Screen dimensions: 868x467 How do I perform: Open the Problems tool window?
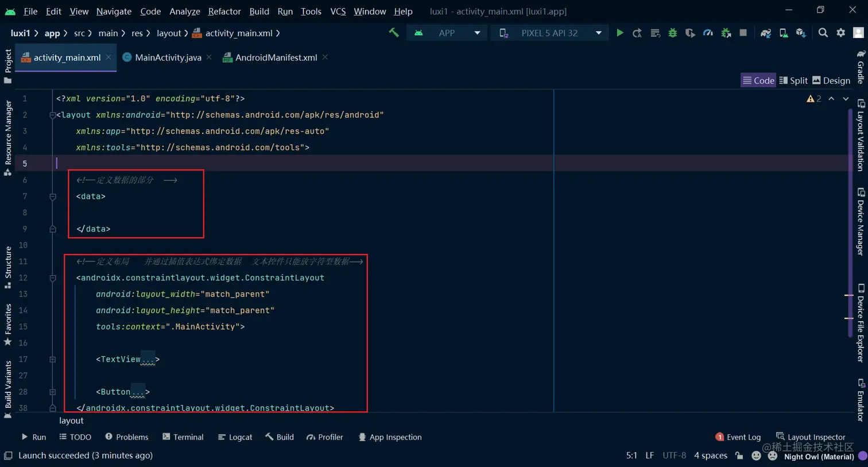click(127, 437)
